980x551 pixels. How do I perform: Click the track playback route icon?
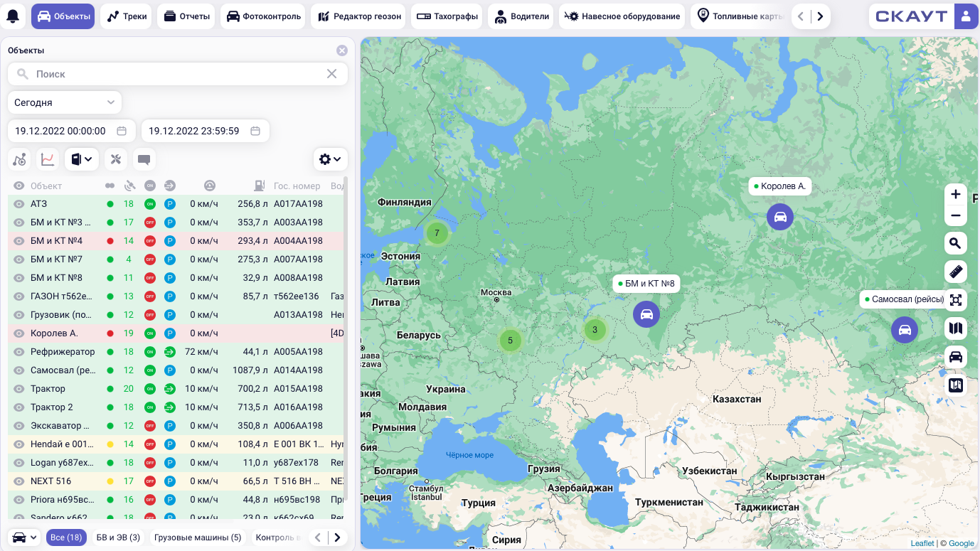coord(20,159)
